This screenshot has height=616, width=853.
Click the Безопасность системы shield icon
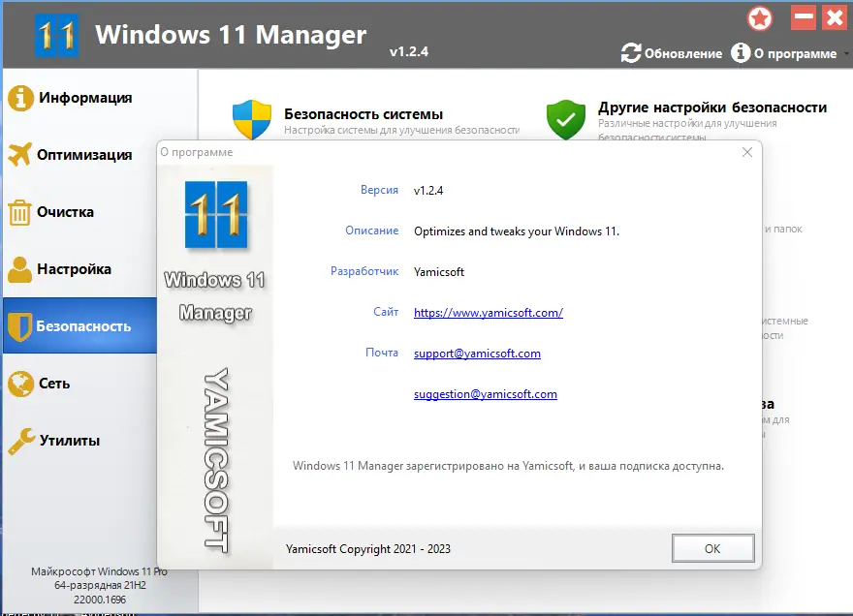pos(249,118)
